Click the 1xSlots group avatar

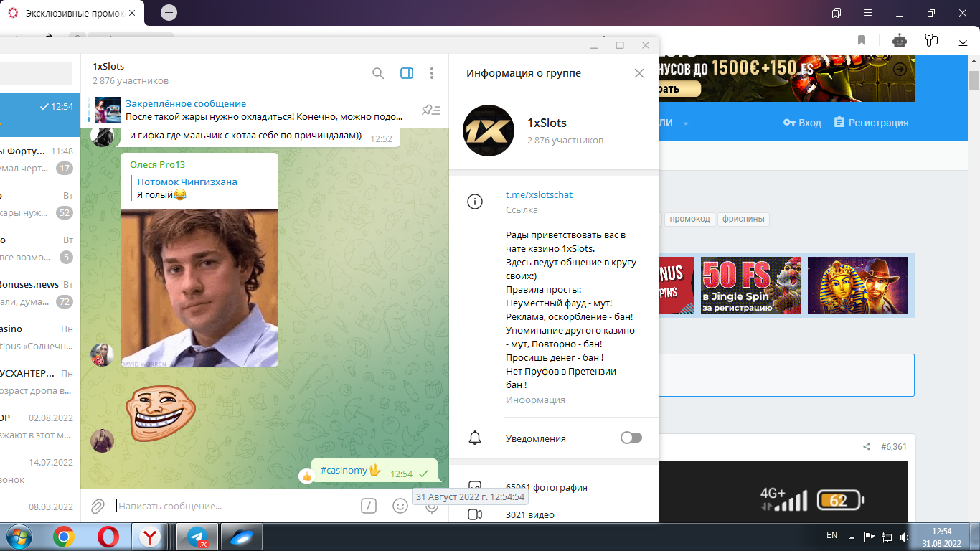pos(489,131)
